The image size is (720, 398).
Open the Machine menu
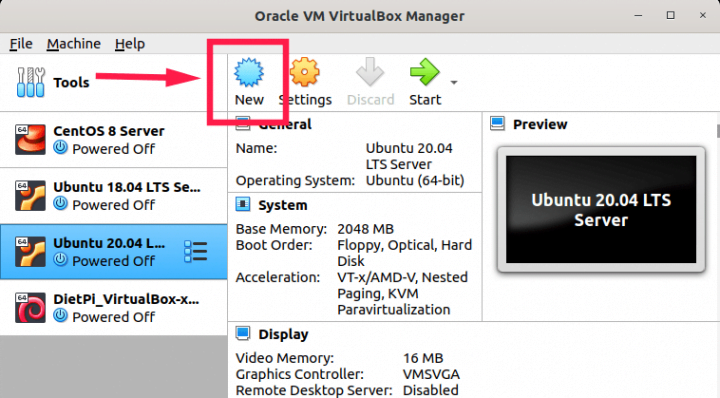click(x=73, y=44)
